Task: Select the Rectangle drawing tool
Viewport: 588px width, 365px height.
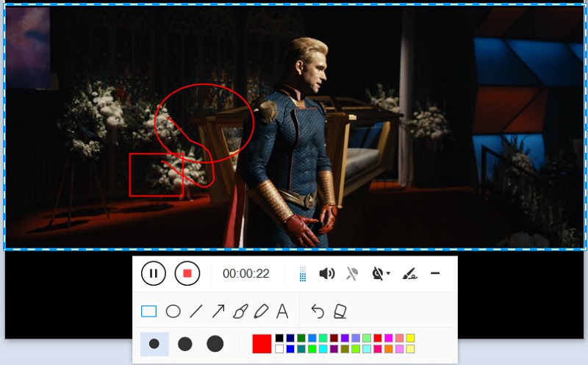Action: [149, 311]
